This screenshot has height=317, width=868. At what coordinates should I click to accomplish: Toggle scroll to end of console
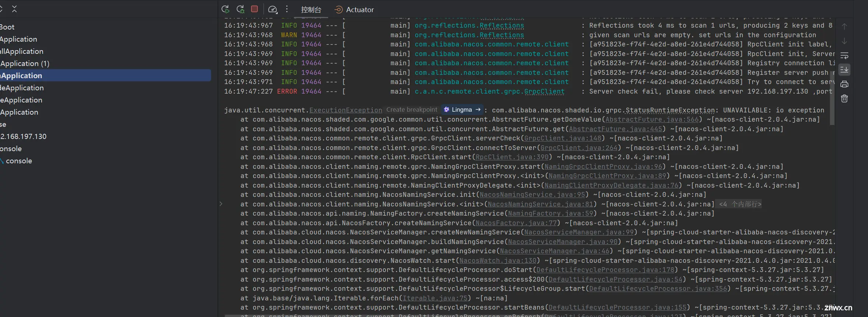[x=844, y=69]
